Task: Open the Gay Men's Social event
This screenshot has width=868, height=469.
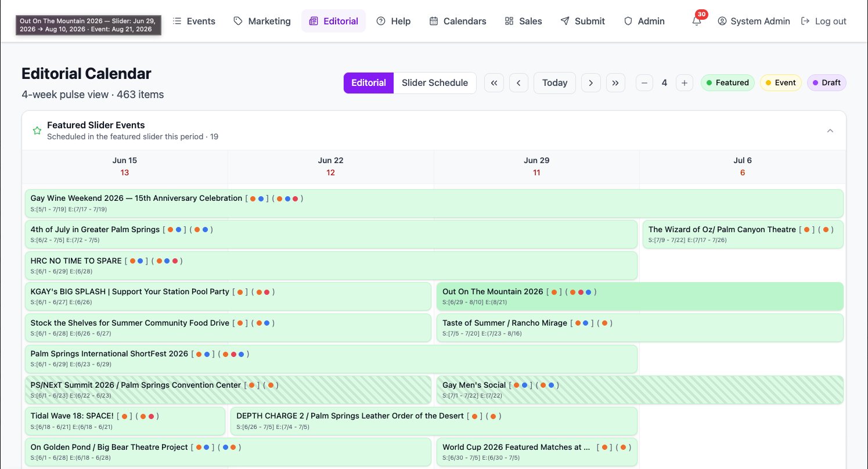Action: [x=640, y=390]
